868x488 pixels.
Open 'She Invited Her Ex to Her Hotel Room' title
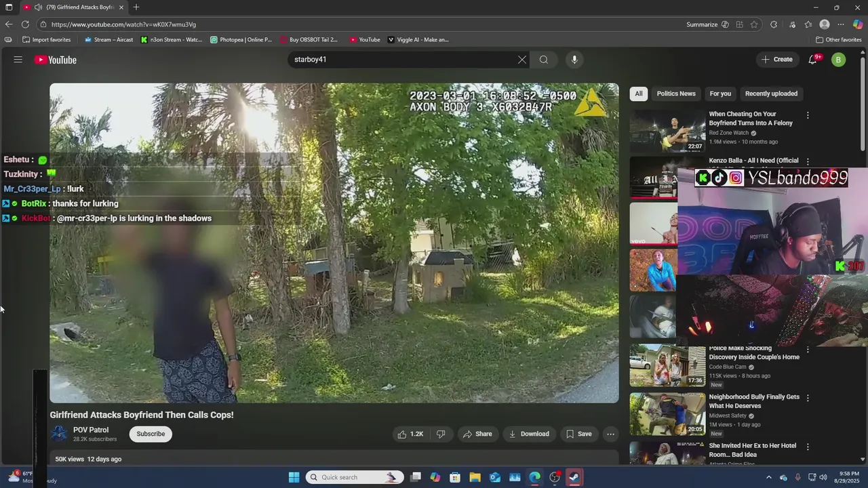[x=753, y=450]
